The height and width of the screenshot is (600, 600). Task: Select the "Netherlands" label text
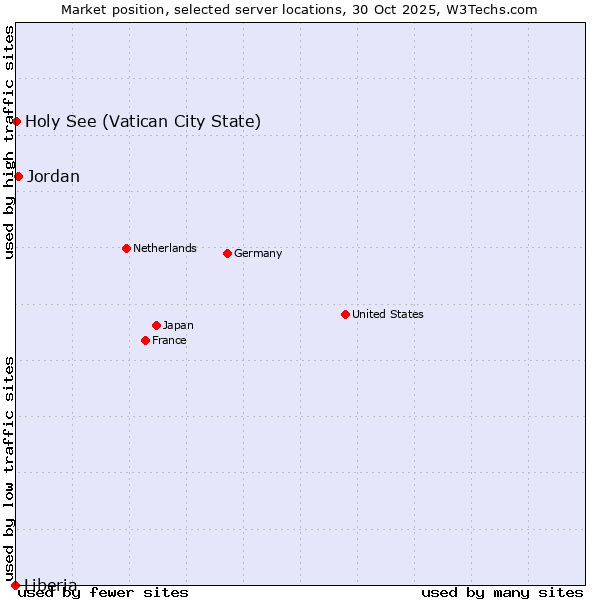[164, 248]
